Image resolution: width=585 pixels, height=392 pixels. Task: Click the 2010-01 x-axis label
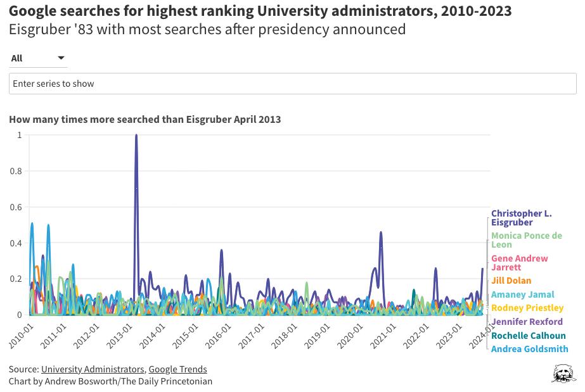pyautogui.click(x=20, y=336)
